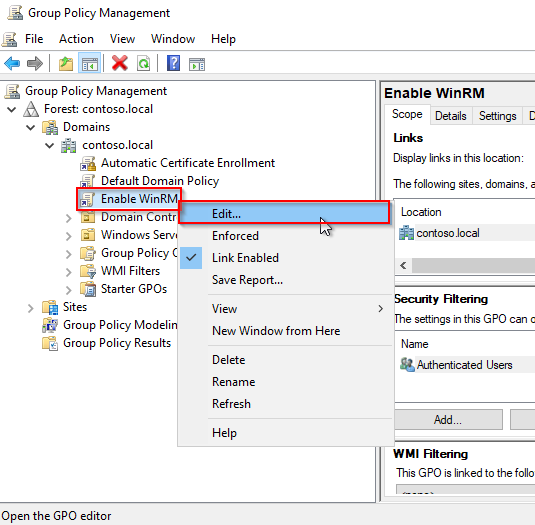Expand the Sites tree node

click(31, 308)
